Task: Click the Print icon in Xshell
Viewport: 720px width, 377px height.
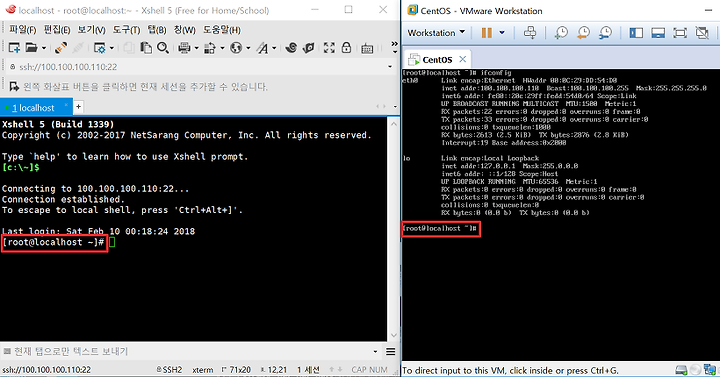Action: tap(185, 48)
